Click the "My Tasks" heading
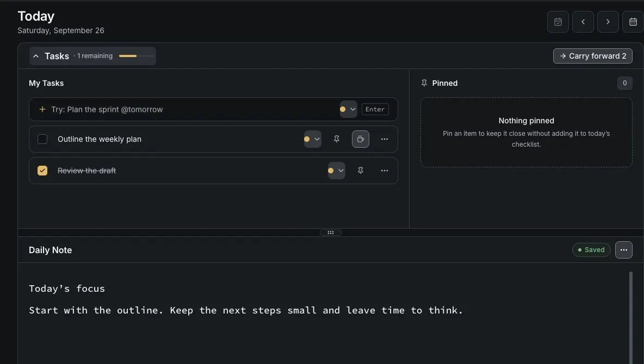Viewport: 644px width, 364px height. [x=46, y=83]
